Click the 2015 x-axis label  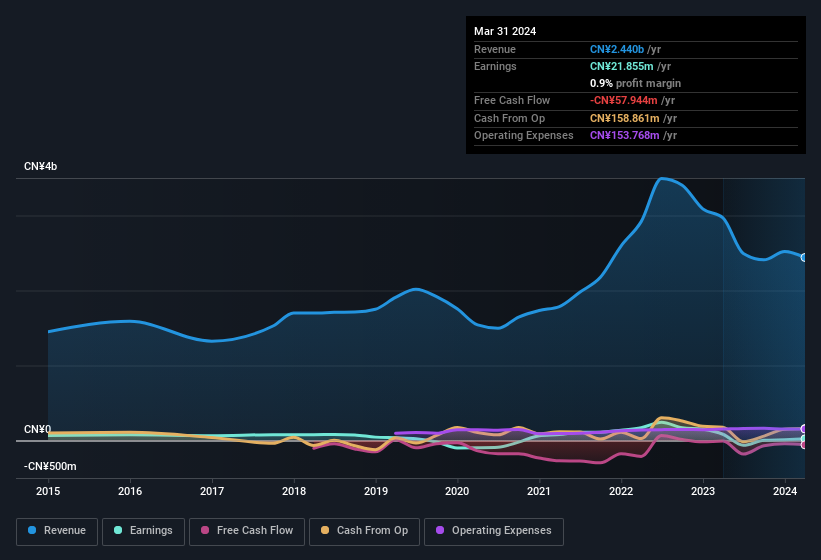pyautogui.click(x=48, y=491)
